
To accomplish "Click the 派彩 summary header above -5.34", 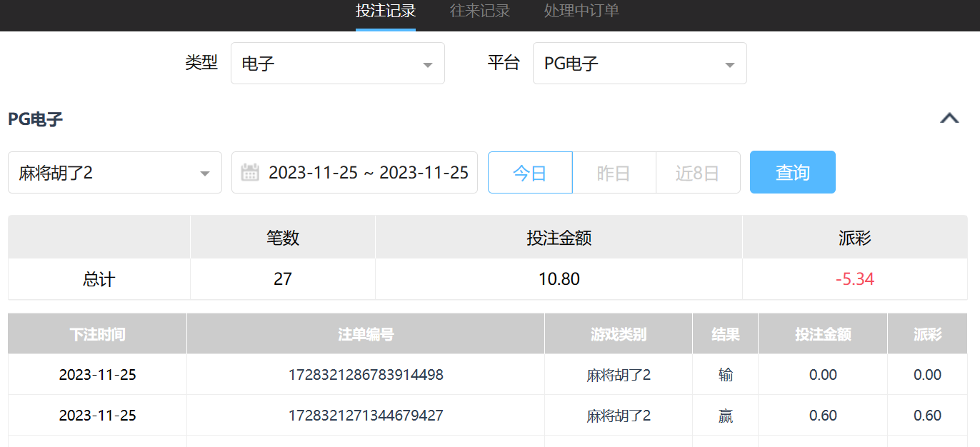I will (855, 238).
